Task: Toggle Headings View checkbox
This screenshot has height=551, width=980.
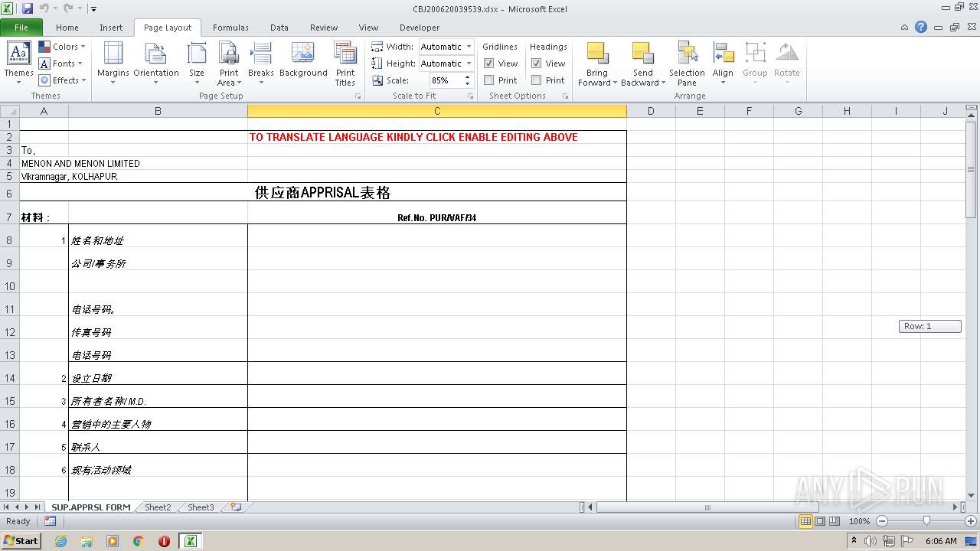Action: click(x=536, y=64)
